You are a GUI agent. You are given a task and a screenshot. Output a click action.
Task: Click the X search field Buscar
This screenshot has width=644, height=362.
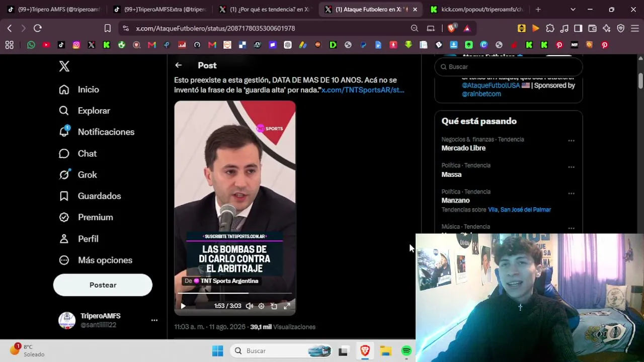(x=508, y=67)
